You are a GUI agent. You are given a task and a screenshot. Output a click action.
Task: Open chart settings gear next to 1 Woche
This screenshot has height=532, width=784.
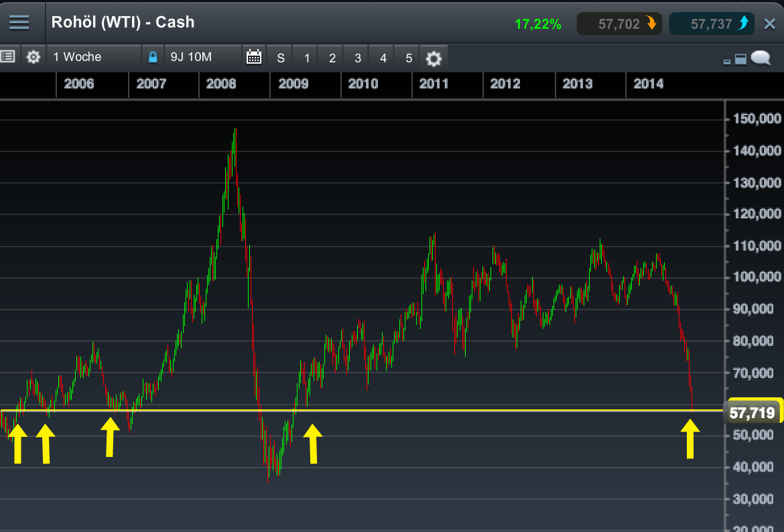(33, 57)
